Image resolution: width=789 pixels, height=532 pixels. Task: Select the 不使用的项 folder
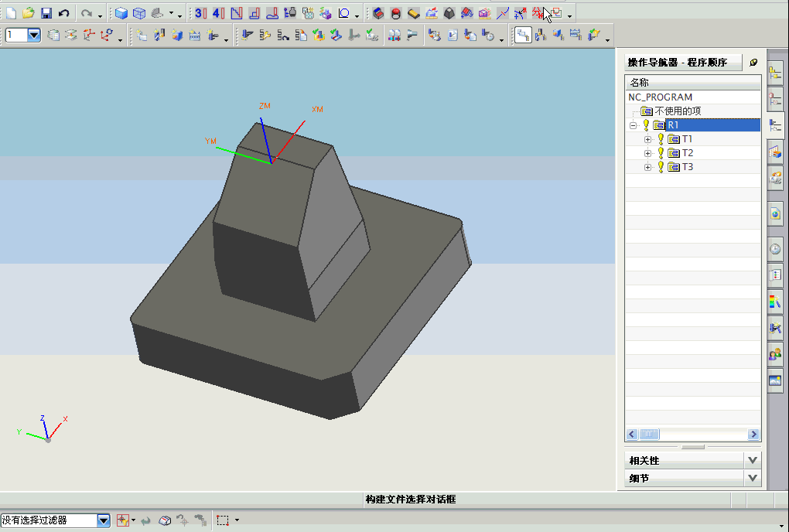pos(678,111)
